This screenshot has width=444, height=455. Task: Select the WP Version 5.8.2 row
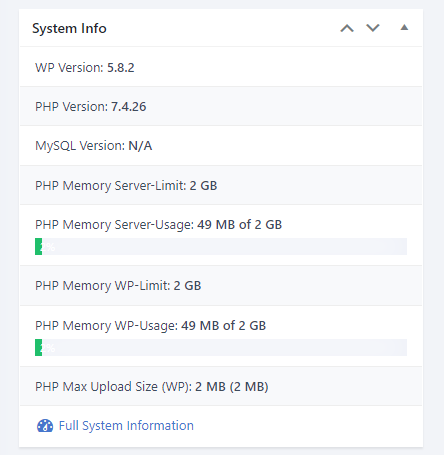click(x=221, y=67)
